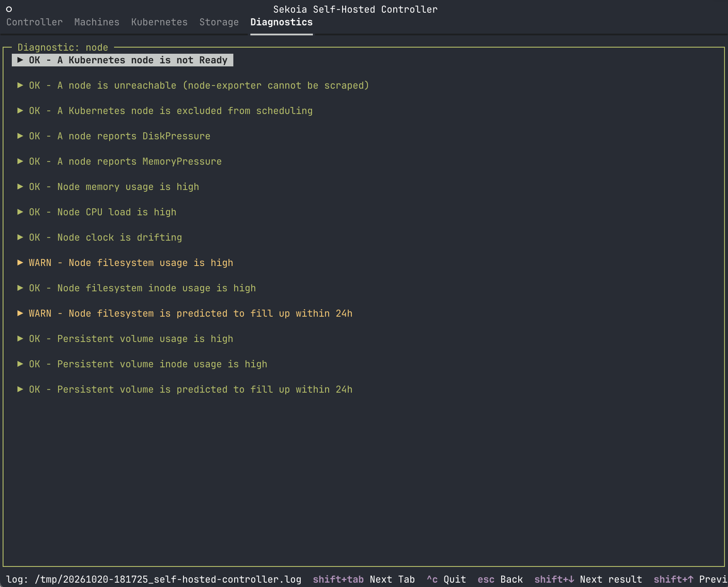The image size is (728, 587).
Task: Expand triangle for 'A Kubernetes node is not Ready'
Action: tap(20, 60)
